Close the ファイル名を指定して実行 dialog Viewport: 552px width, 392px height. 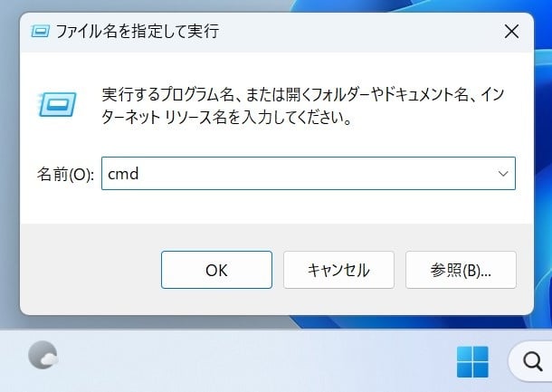(511, 32)
